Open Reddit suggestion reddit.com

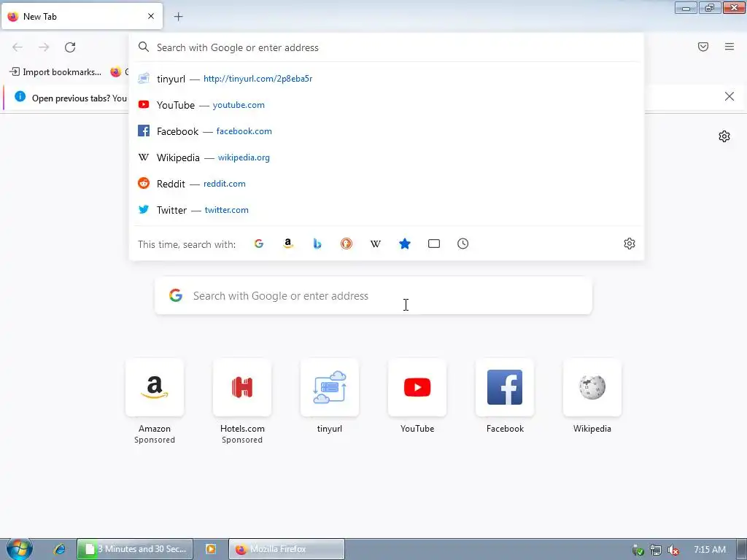387,183
